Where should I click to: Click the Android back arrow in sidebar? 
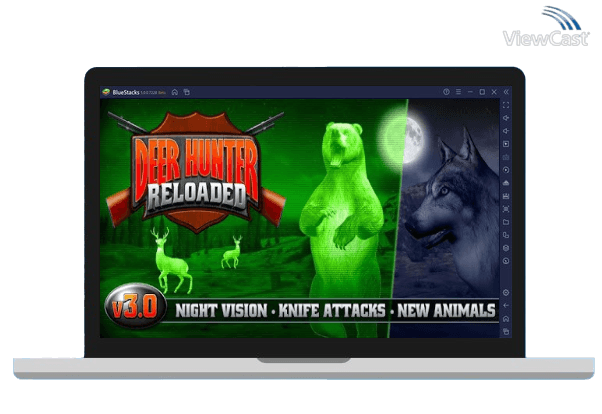[x=506, y=306]
